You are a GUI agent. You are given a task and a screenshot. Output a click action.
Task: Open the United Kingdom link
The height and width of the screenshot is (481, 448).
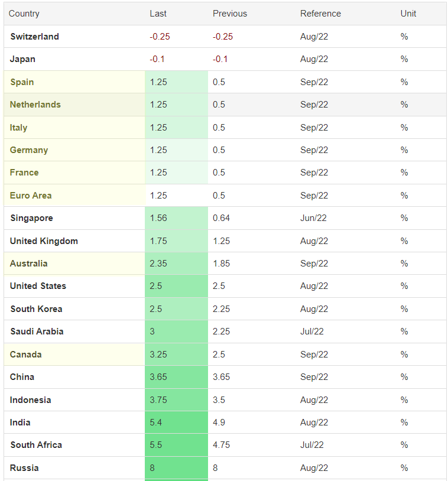click(x=44, y=241)
